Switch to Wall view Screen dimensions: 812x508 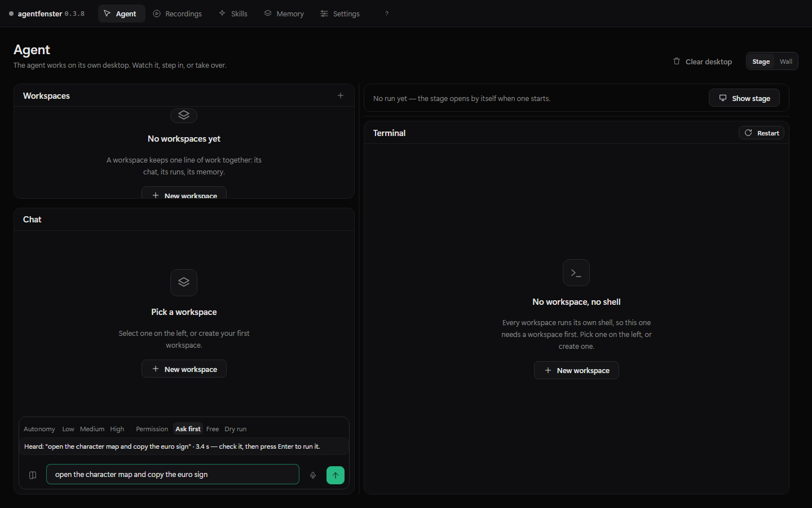pyautogui.click(x=786, y=62)
